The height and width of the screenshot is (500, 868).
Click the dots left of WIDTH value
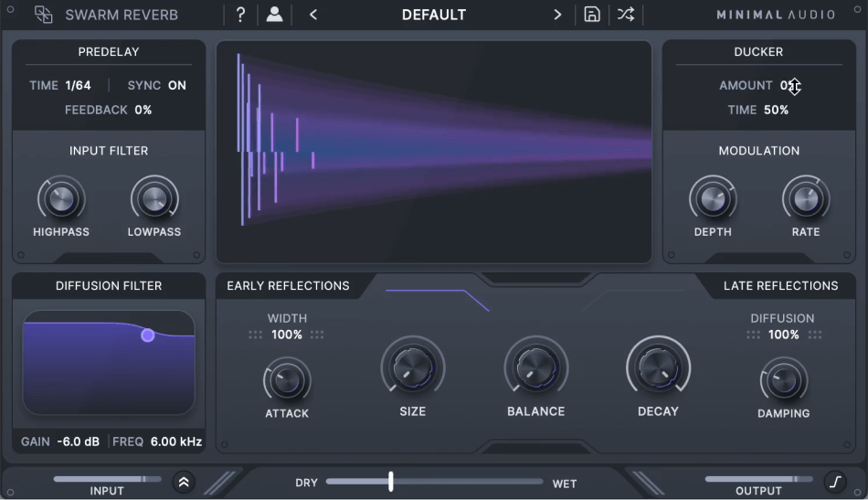click(x=255, y=335)
